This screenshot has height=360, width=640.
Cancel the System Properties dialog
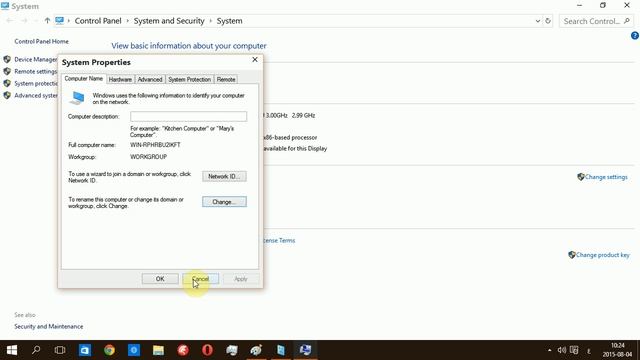(200, 279)
